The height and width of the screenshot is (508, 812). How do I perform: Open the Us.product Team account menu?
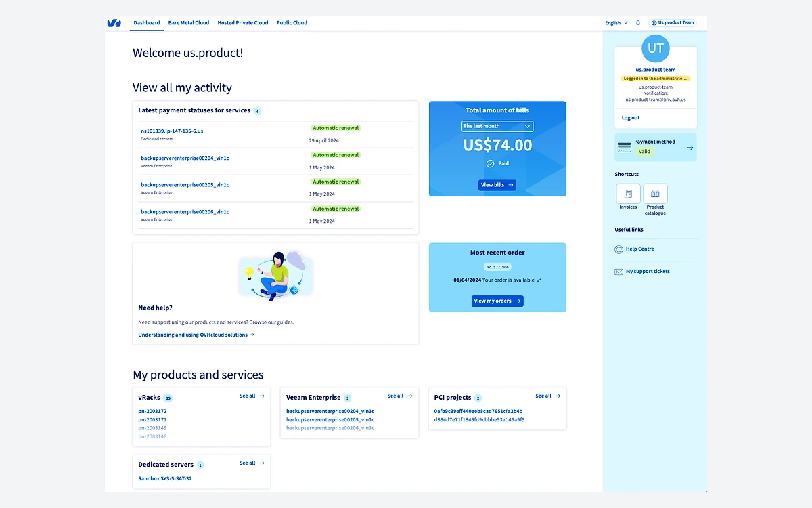(x=673, y=23)
